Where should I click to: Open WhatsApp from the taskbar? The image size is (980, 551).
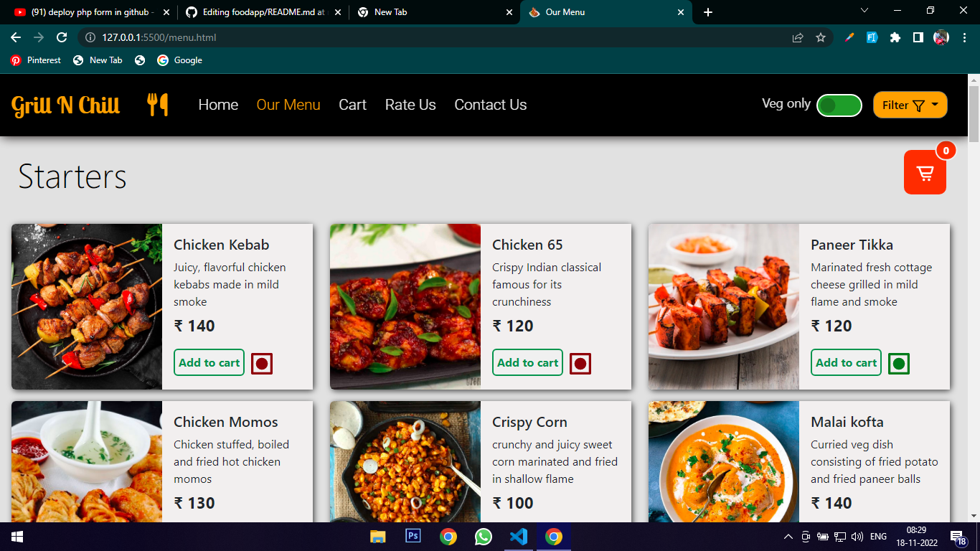click(484, 536)
